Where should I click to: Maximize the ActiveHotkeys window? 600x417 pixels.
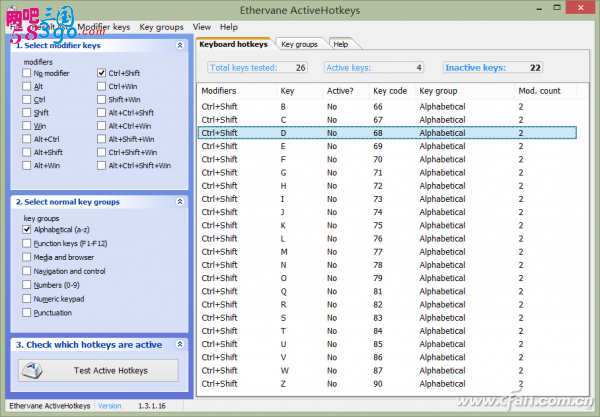coord(557,8)
